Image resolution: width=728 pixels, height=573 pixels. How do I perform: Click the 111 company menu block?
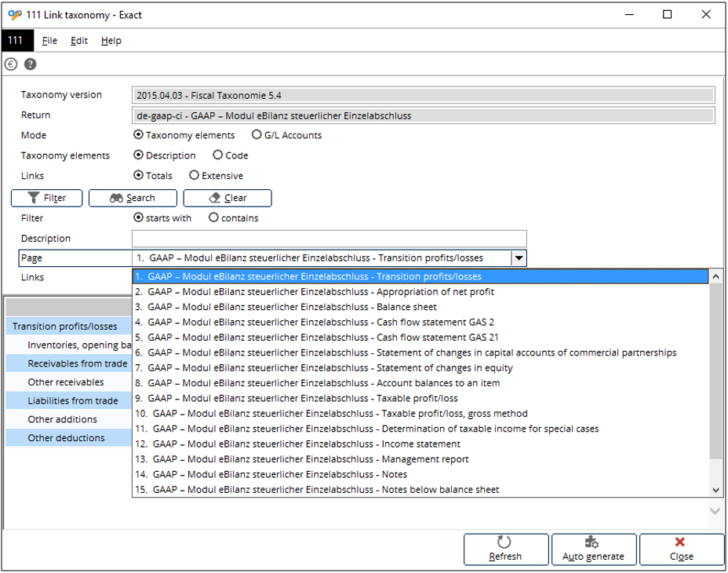[x=17, y=41]
